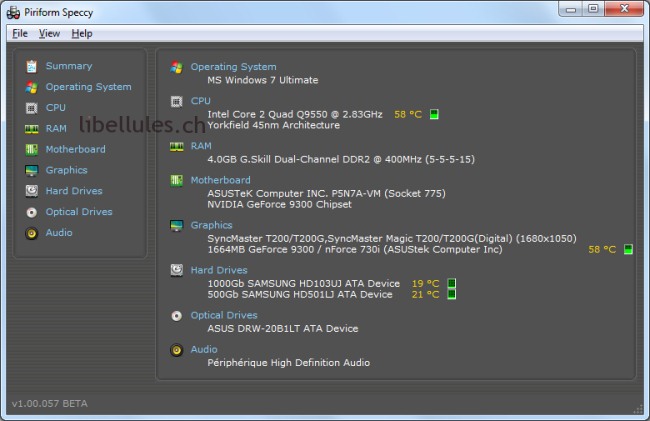The height and width of the screenshot is (421, 650).
Task: Select Optical Drives in sidebar
Action: pos(79,212)
